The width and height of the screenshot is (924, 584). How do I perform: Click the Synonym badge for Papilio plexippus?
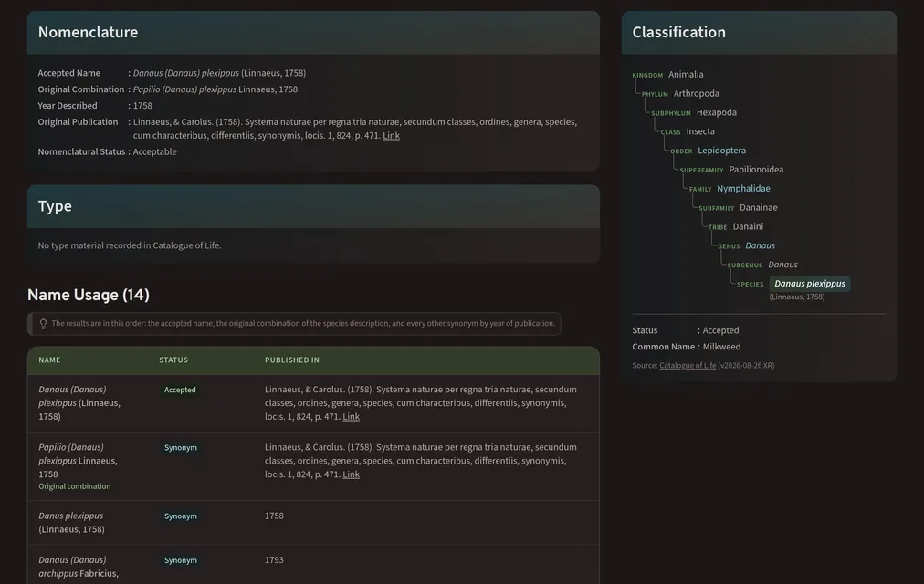[x=180, y=447]
